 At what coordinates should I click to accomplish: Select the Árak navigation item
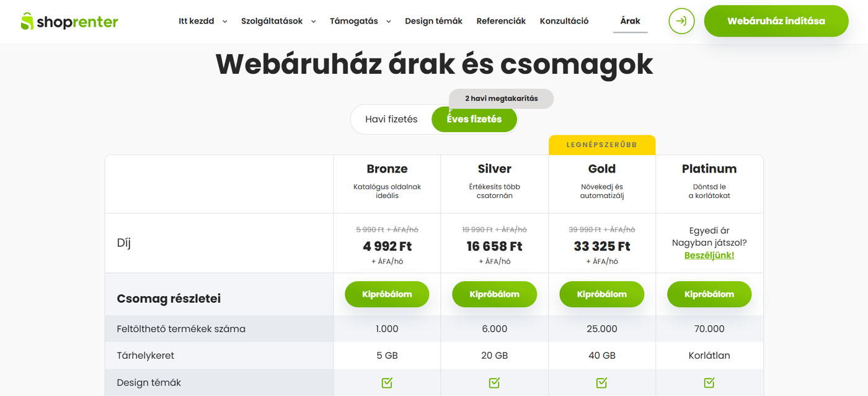(x=631, y=21)
